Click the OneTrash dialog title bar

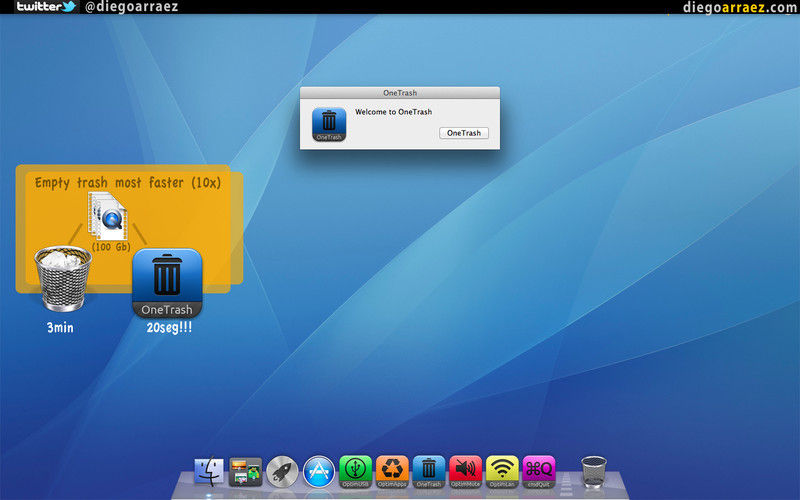[x=400, y=93]
